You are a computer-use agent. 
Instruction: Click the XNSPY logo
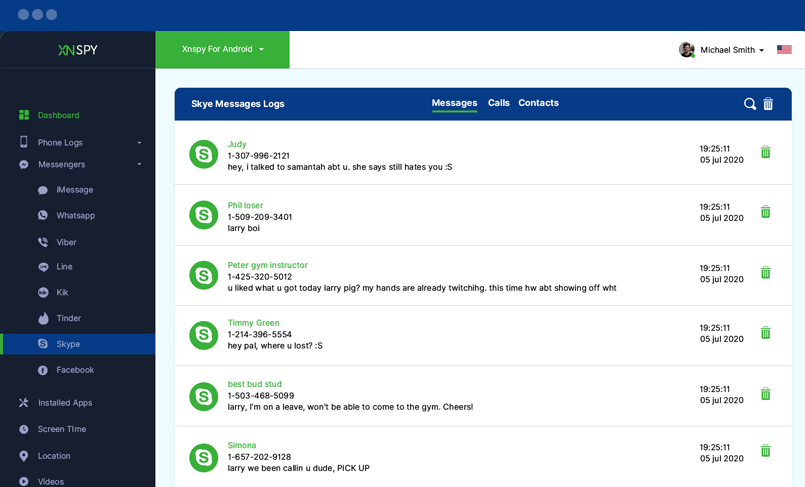(x=77, y=50)
